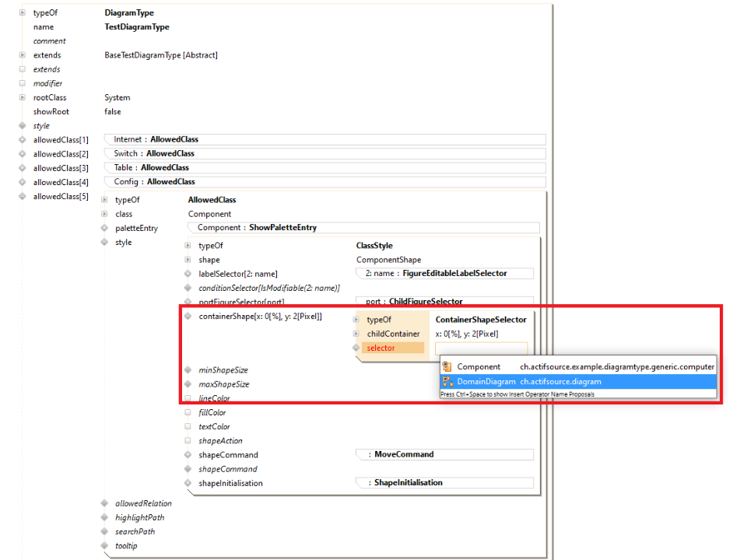Toggle the modifier square box
This screenshot has width=747, height=560.
23,83
